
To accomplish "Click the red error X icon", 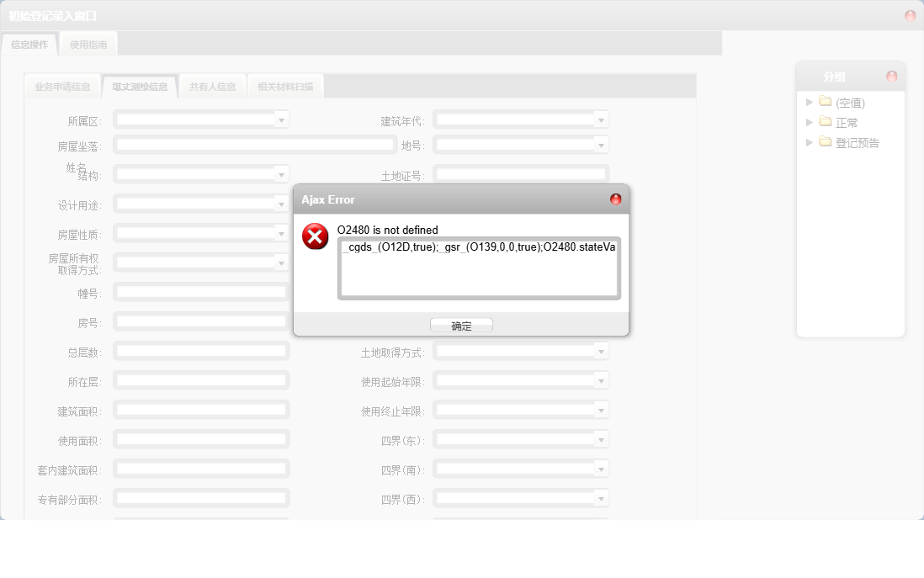I will [315, 236].
